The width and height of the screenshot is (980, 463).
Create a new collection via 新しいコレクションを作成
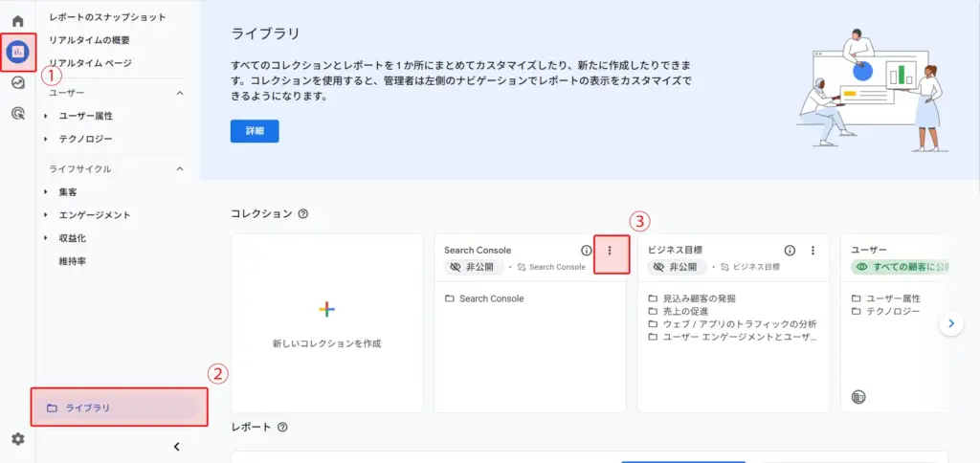[x=326, y=321]
